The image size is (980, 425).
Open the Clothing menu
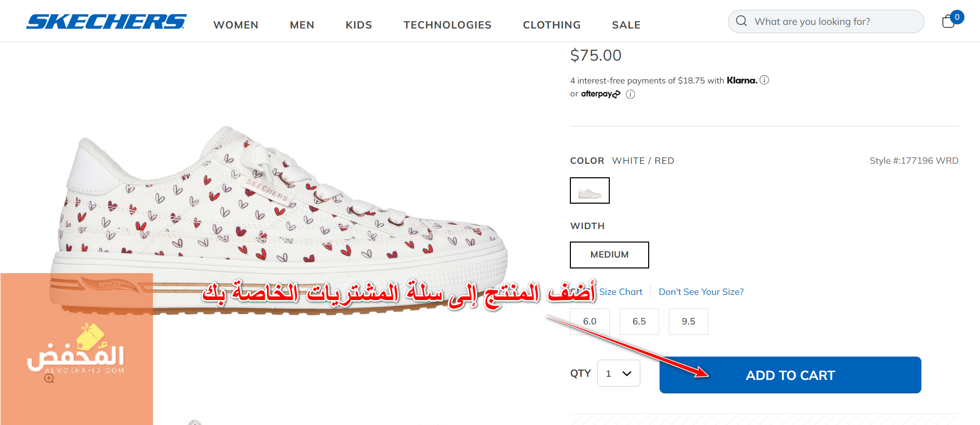(552, 25)
